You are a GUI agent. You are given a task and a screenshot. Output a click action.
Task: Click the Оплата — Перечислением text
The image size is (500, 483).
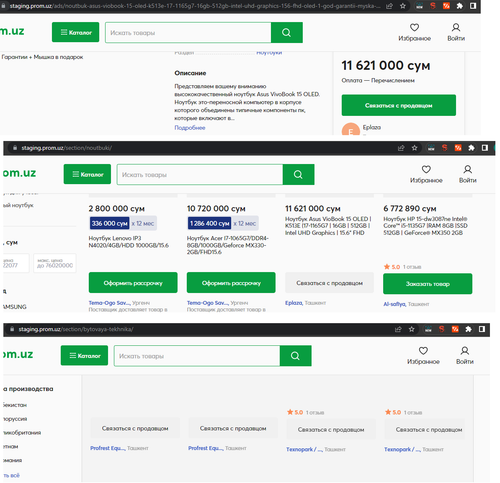[378, 80]
